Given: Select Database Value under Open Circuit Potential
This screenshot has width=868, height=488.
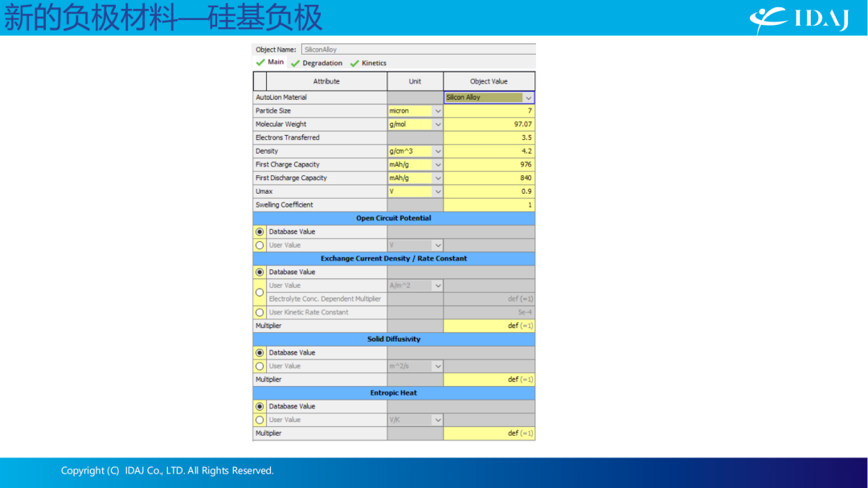Looking at the screenshot, I should coord(260,232).
